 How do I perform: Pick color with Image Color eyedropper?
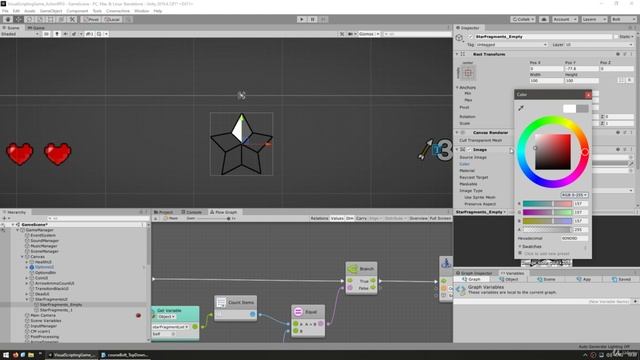coord(631,164)
